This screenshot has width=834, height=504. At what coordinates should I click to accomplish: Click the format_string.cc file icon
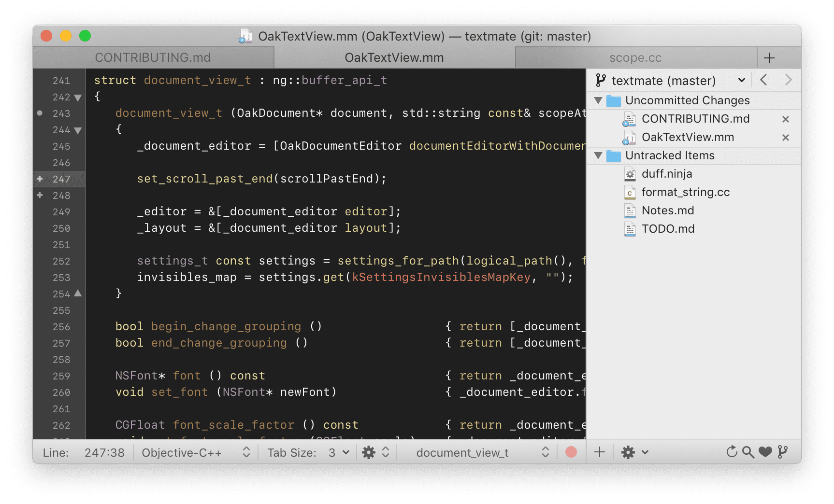tap(630, 192)
